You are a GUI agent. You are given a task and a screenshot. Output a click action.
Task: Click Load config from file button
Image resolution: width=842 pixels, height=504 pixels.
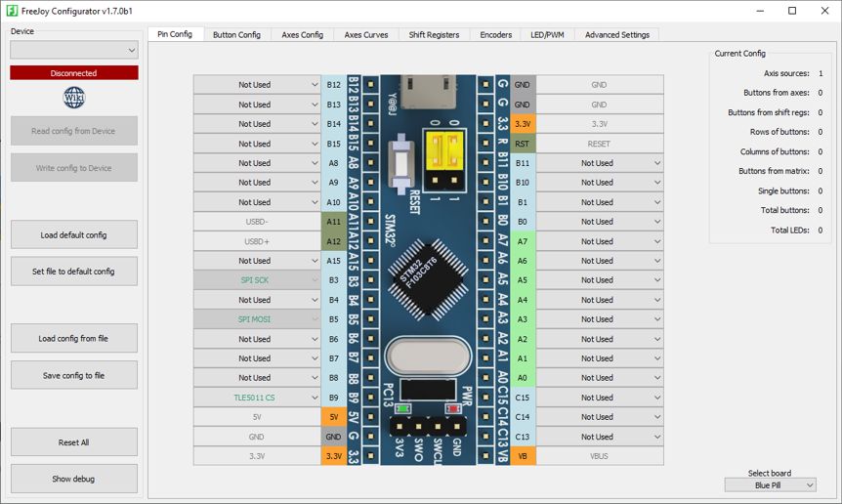[x=74, y=339]
